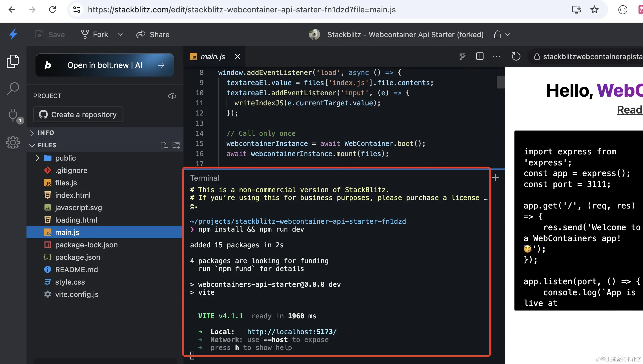Click Create a repository button

pyautogui.click(x=78, y=115)
